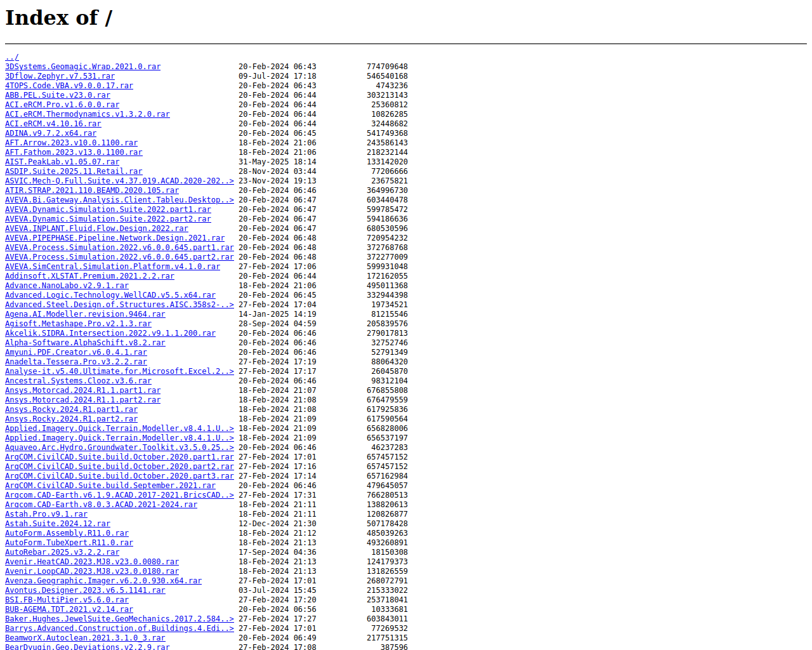The image size is (812, 650).
Task: Select AutoForm.TubeXpert.R11.0.rar link
Action: (x=69, y=543)
